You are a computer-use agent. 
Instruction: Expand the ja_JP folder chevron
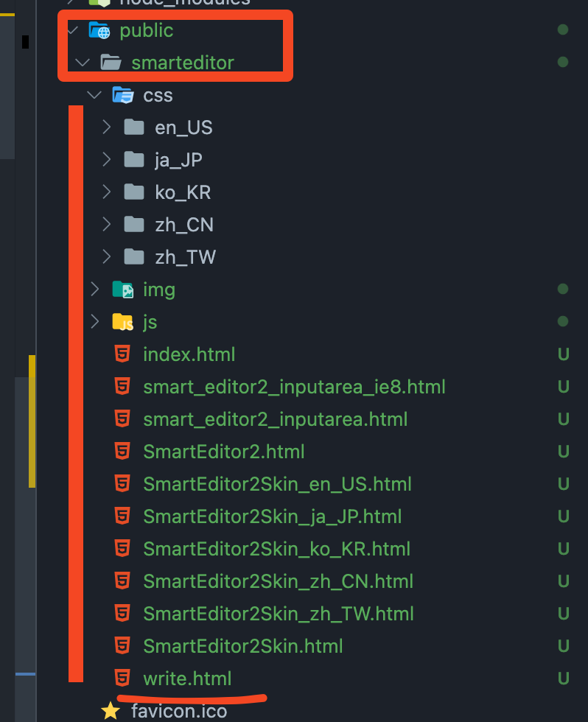106,160
